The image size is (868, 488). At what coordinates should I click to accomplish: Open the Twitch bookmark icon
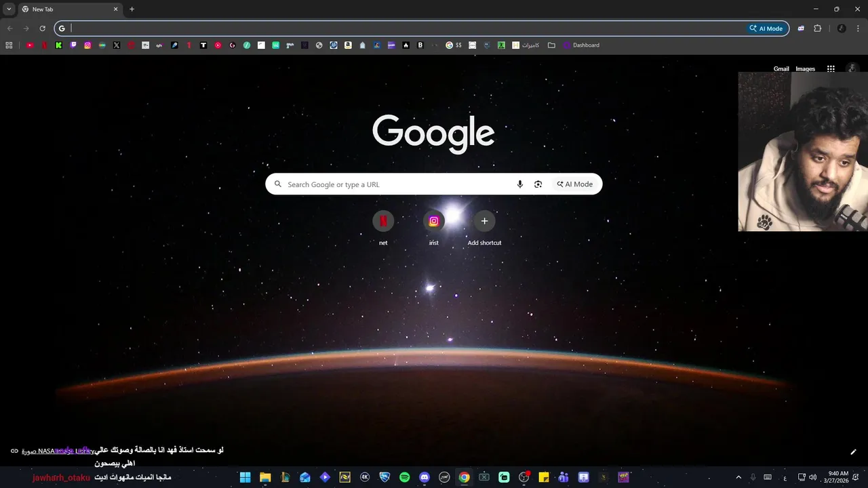pyautogui.click(x=73, y=45)
